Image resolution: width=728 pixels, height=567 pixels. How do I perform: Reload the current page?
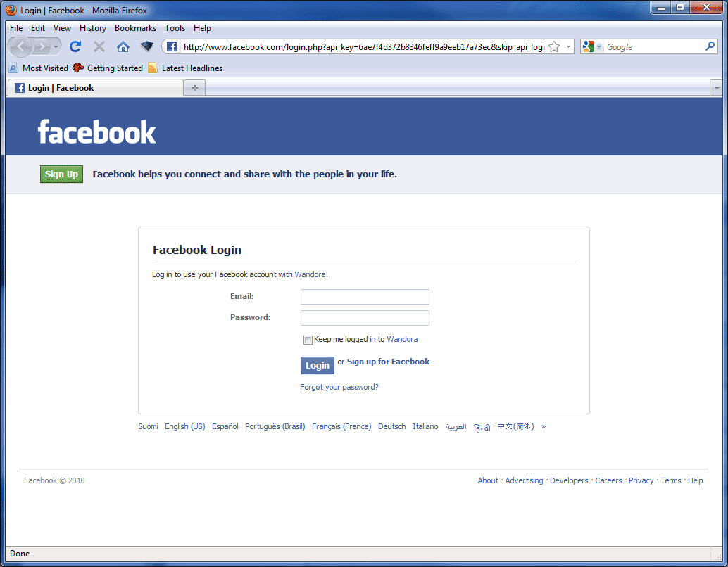point(75,46)
